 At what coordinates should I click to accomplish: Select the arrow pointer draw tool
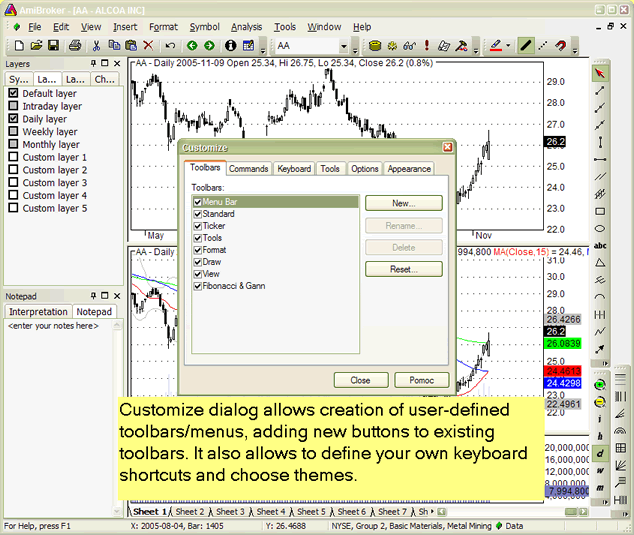click(600, 72)
